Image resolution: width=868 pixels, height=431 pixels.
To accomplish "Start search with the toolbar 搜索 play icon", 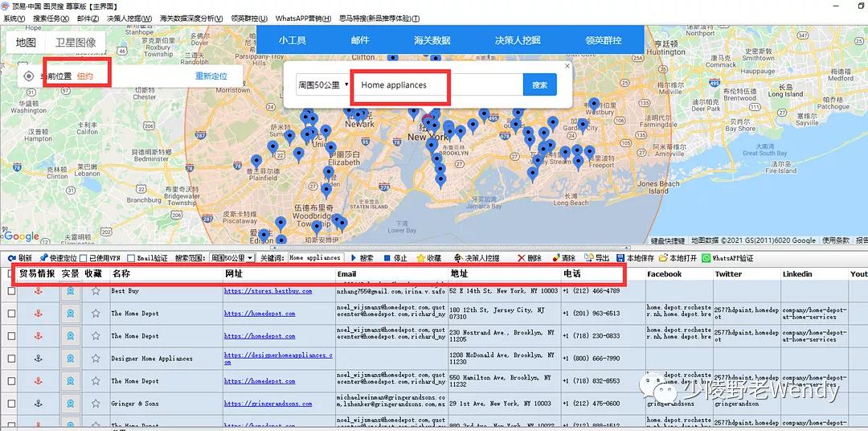I will pos(354,258).
